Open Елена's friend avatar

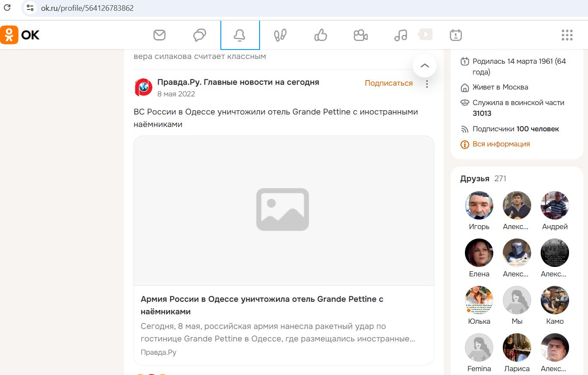tap(479, 253)
